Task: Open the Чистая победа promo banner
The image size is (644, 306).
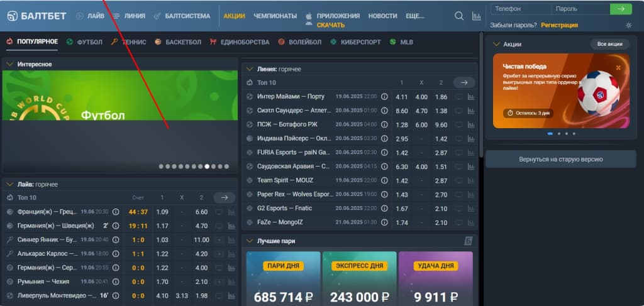Action: tap(561, 90)
